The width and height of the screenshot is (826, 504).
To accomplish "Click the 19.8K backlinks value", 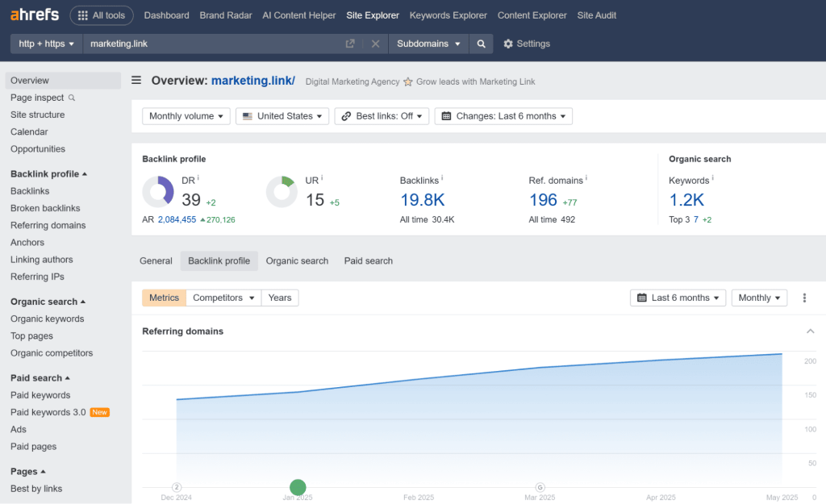I will pyautogui.click(x=423, y=200).
